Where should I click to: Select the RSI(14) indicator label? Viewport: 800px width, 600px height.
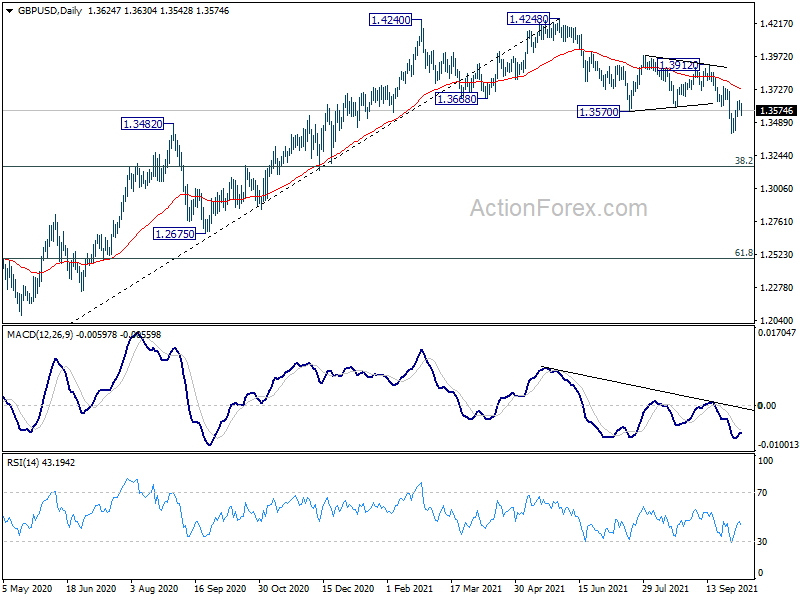click(x=23, y=463)
